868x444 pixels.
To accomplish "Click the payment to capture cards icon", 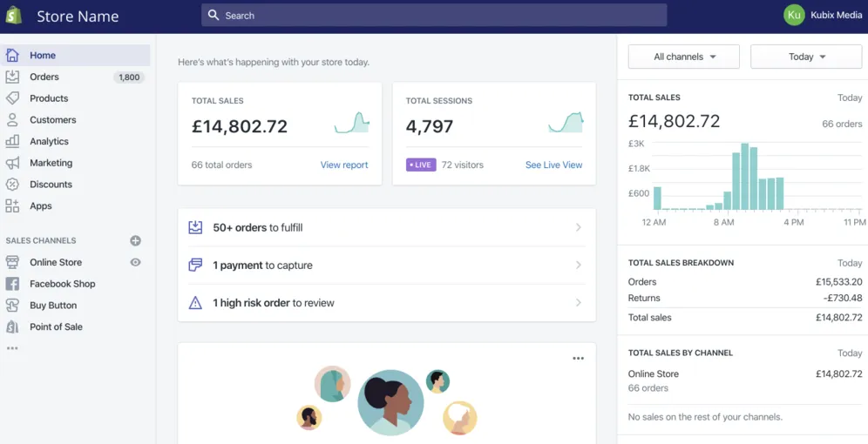I will 195,266.
